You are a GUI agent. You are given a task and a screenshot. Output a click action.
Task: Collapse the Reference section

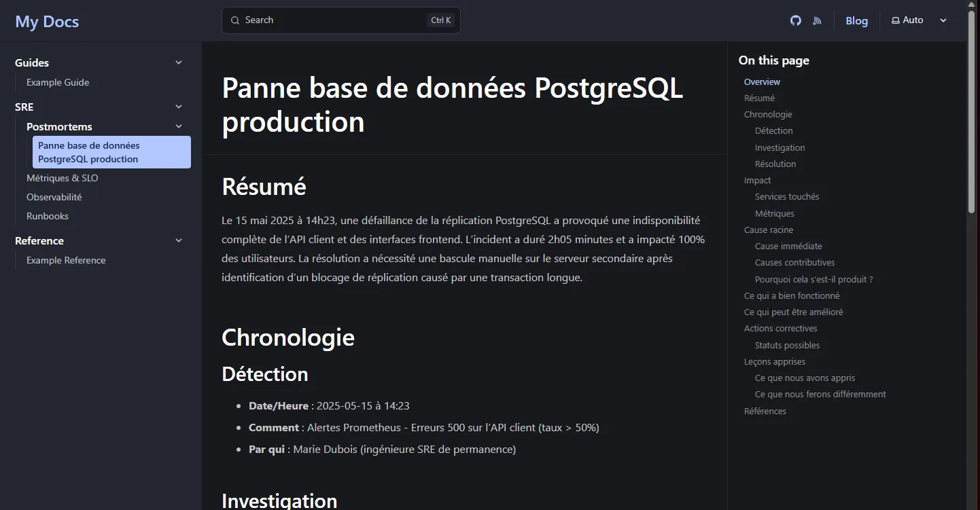coord(178,240)
